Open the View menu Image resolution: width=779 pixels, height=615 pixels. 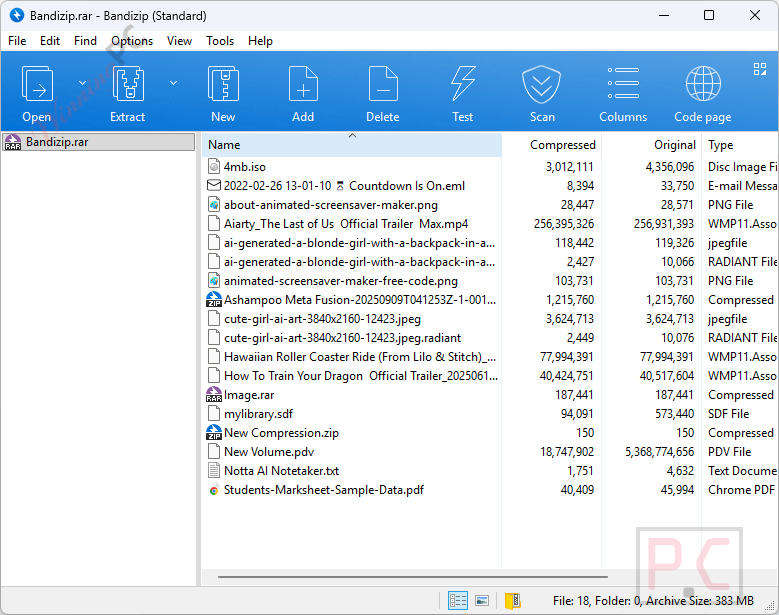coord(179,41)
